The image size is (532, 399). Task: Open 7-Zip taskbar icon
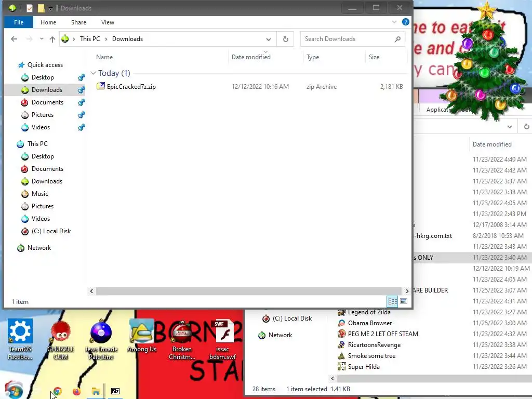(x=115, y=391)
